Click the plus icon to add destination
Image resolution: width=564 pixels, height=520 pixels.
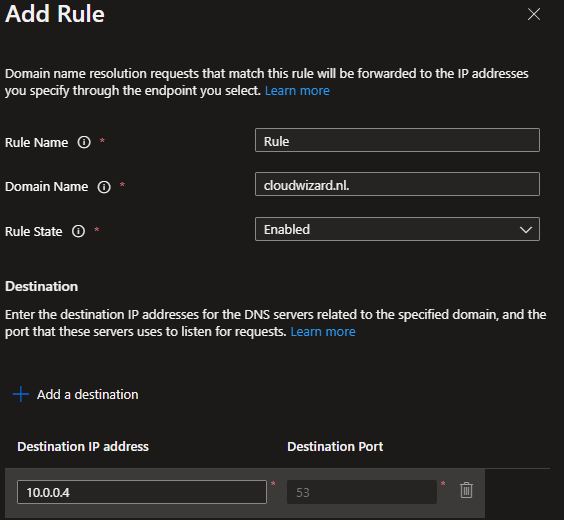[21, 394]
